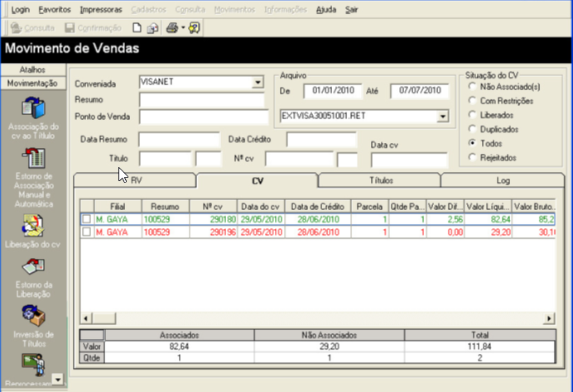Click the red M. GAYA cell
This screenshot has height=392, width=573.
pyautogui.click(x=118, y=232)
